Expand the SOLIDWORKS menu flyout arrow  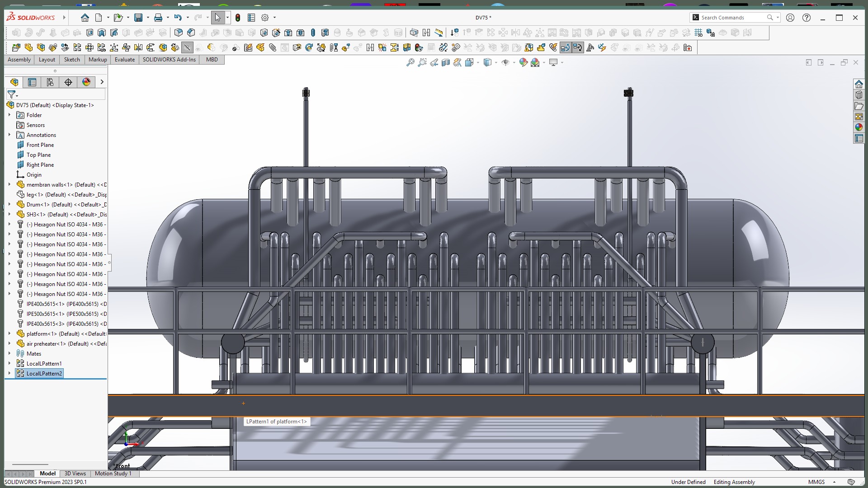point(64,18)
